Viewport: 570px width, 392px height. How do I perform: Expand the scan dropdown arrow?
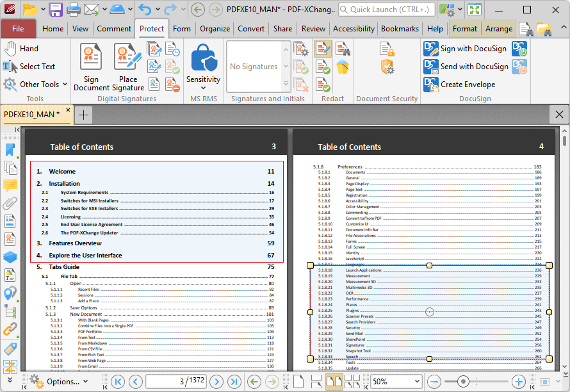131,10
